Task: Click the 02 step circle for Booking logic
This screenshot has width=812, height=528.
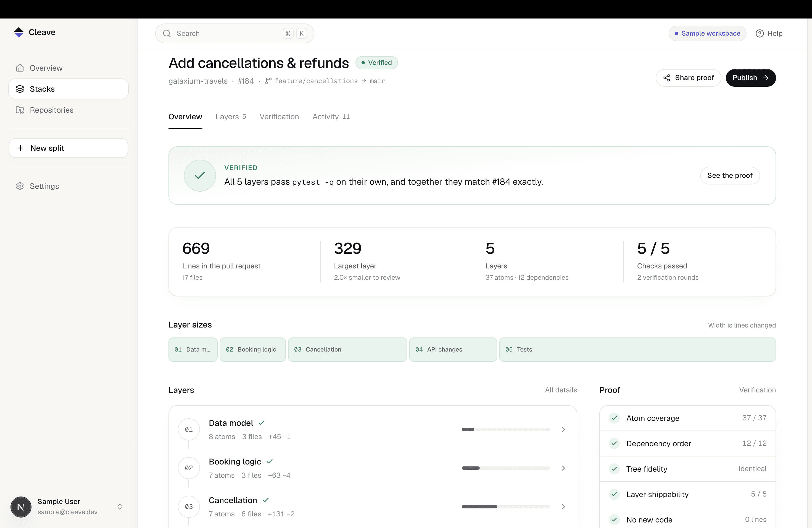Action: point(189,468)
